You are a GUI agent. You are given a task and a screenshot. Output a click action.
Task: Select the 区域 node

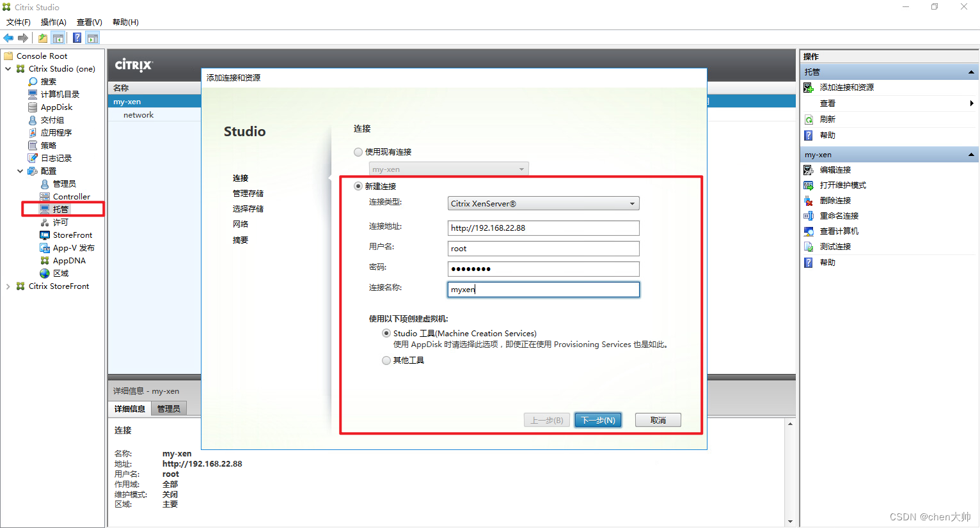pyautogui.click(x=60, y=274)
